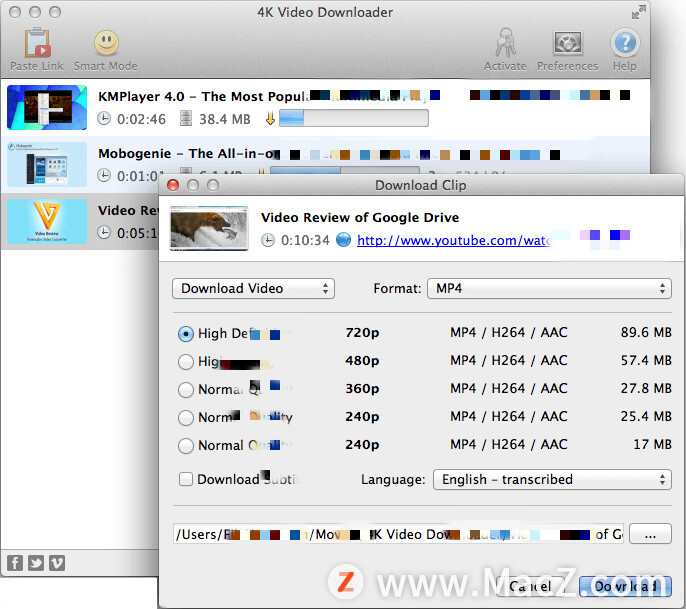The image size is (686, 609).
Task: Click the Twitter icon in main window
Action: (36, 563)
